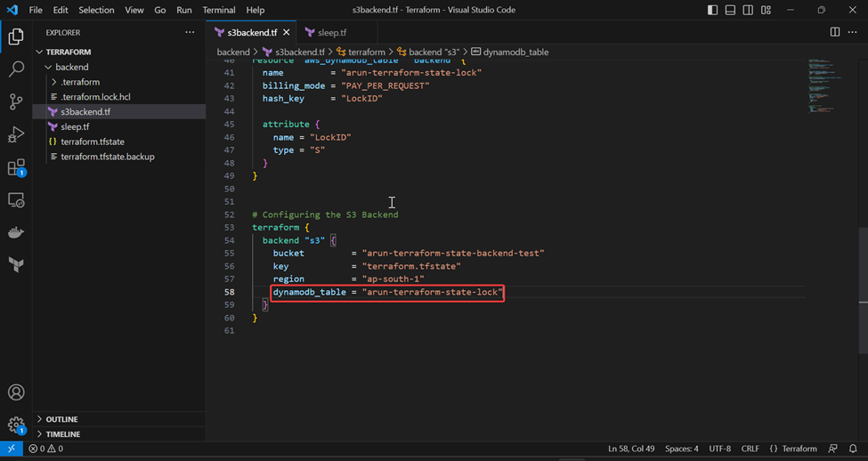Close the s3backend.tf tab

(x=286, y=33)
